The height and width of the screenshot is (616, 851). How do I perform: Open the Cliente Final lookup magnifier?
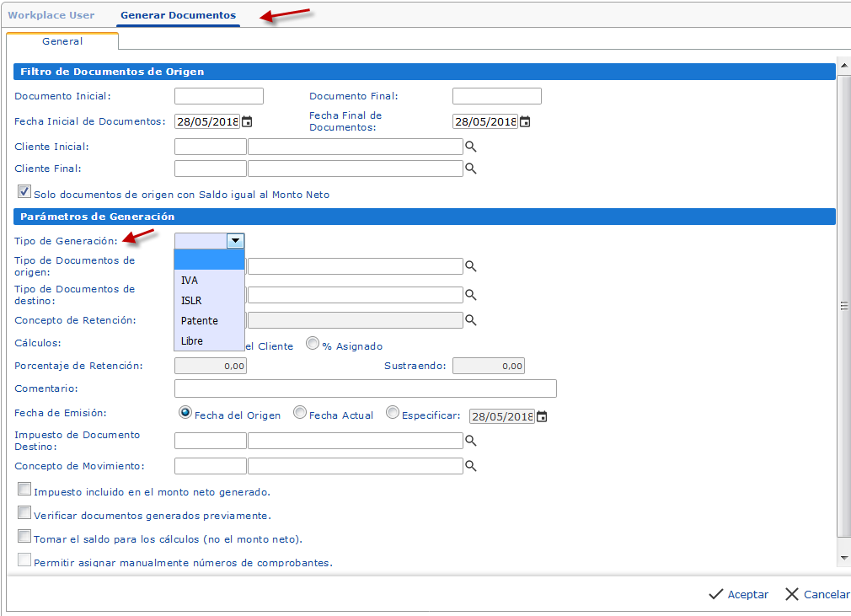pos(471,168)
